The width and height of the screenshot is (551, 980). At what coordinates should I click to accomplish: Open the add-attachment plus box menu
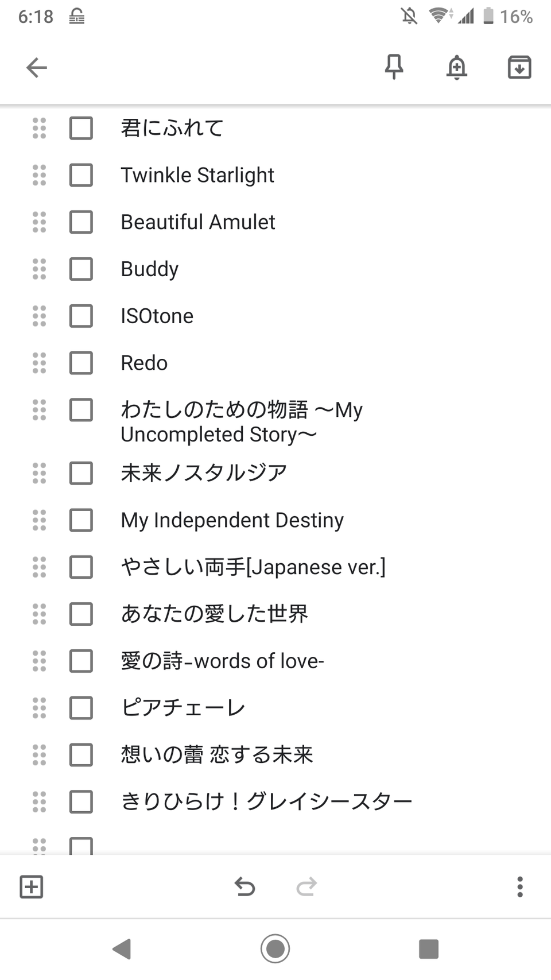tap(32, 887)
